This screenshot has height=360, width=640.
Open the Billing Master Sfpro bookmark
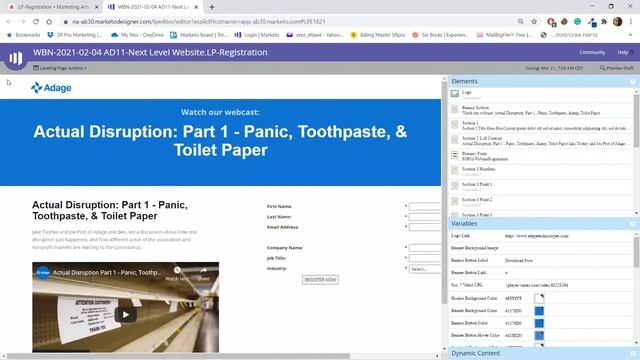click(378, 35)
